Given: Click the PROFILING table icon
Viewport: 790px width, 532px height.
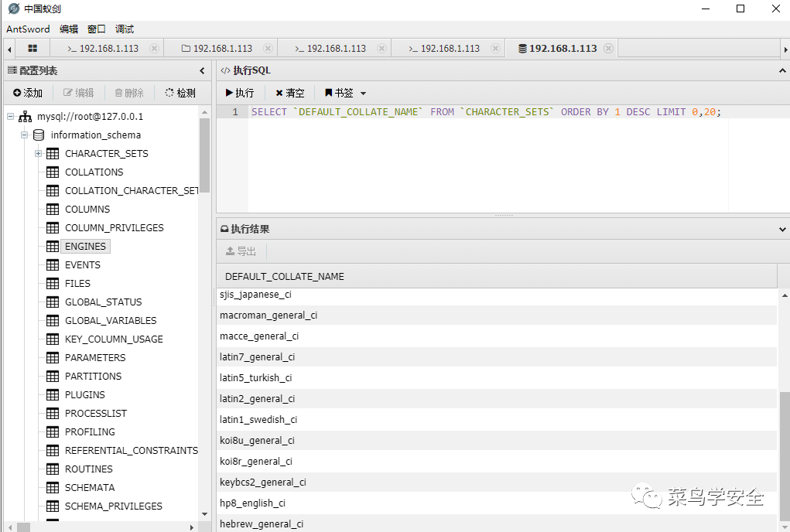Looking at the screenshot, I should pos(53,431).
